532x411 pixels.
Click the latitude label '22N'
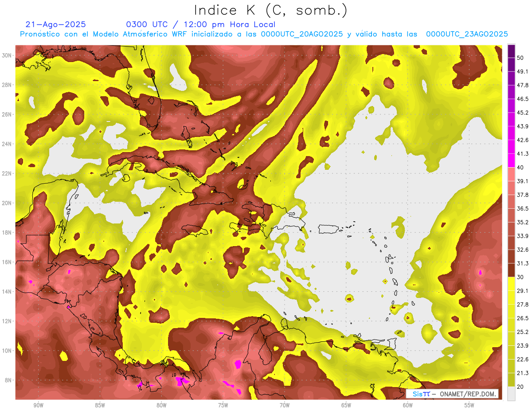pyautogui.click(x=7, y=173)
